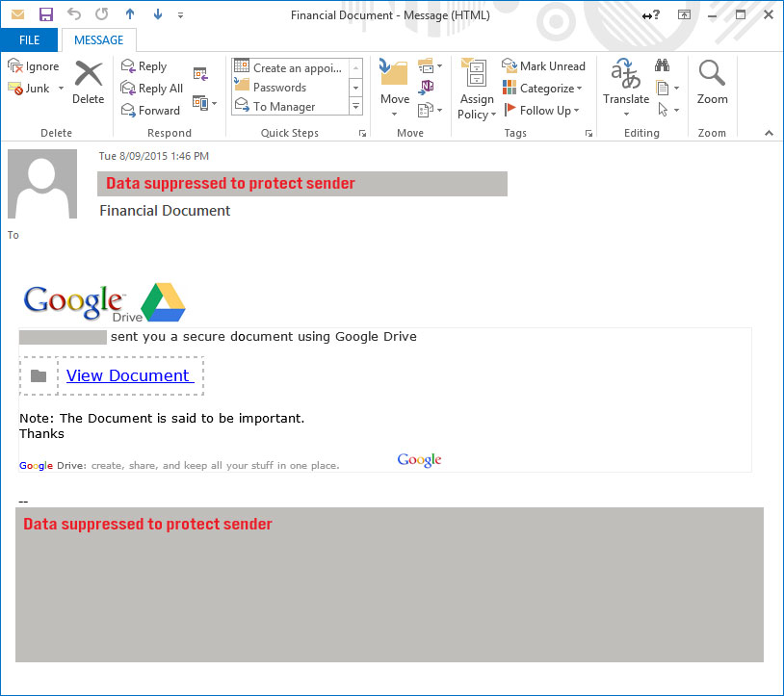Click the Translate button
This screenshot has height=696, width=784.
[626, 88]
